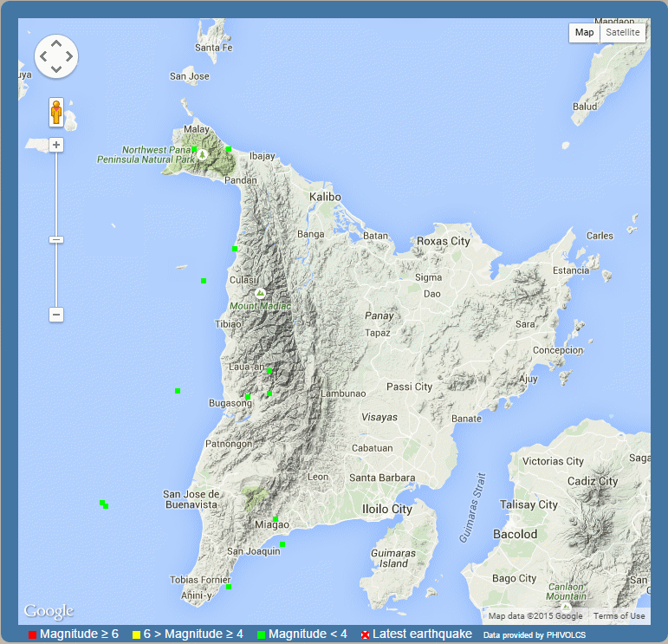Click the green earthquake marker near San Joaquin

(x=282, y=544)
